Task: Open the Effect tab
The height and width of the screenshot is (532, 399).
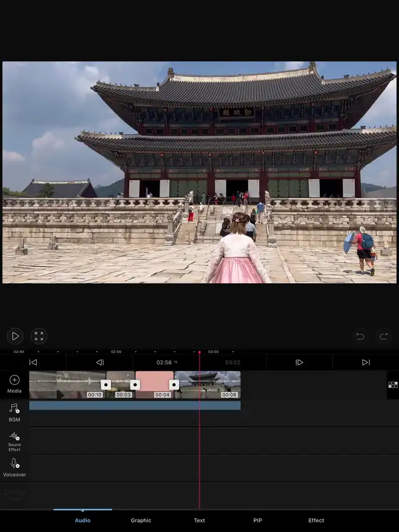Action: [316, 520]
